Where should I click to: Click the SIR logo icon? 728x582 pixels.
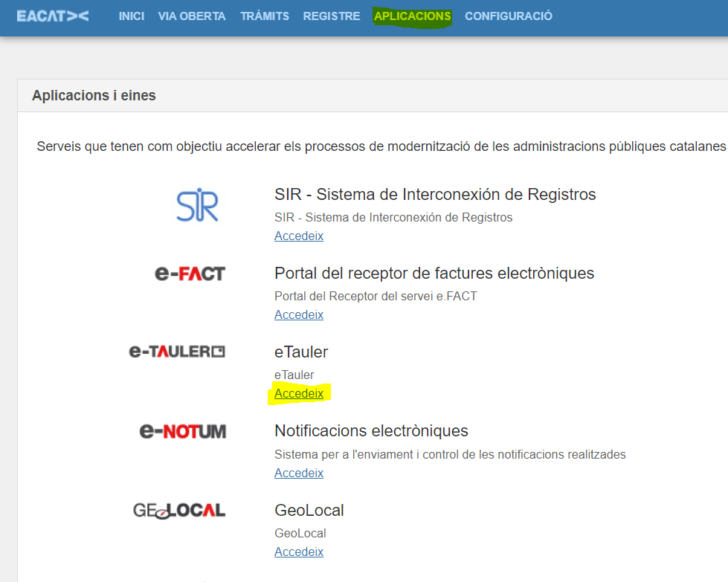click(197, 204)
